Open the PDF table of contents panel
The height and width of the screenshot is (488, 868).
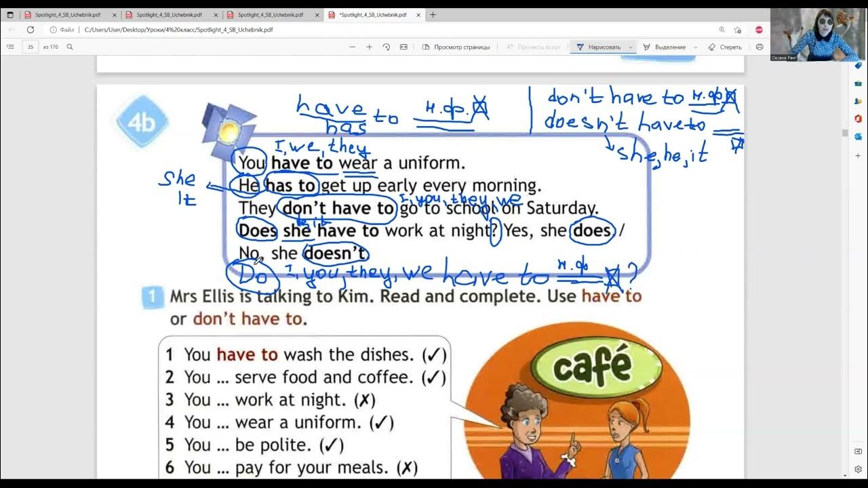pos(10,47)
